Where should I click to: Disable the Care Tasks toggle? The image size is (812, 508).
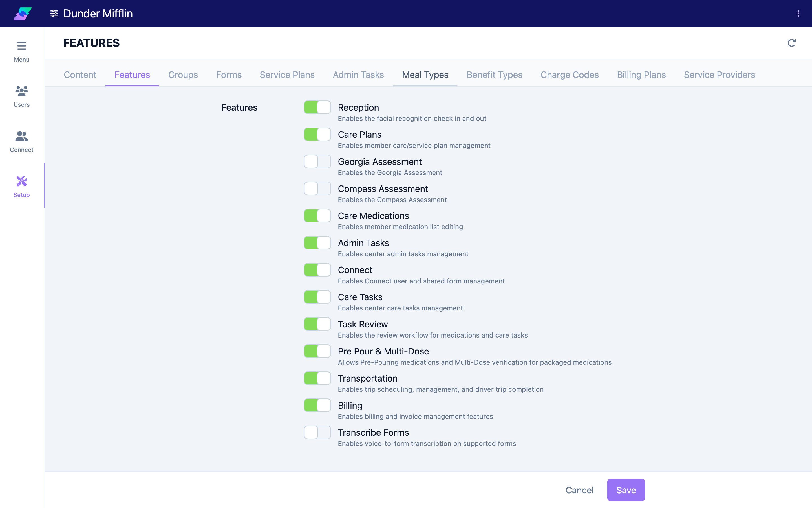click(x=317, y=297)
